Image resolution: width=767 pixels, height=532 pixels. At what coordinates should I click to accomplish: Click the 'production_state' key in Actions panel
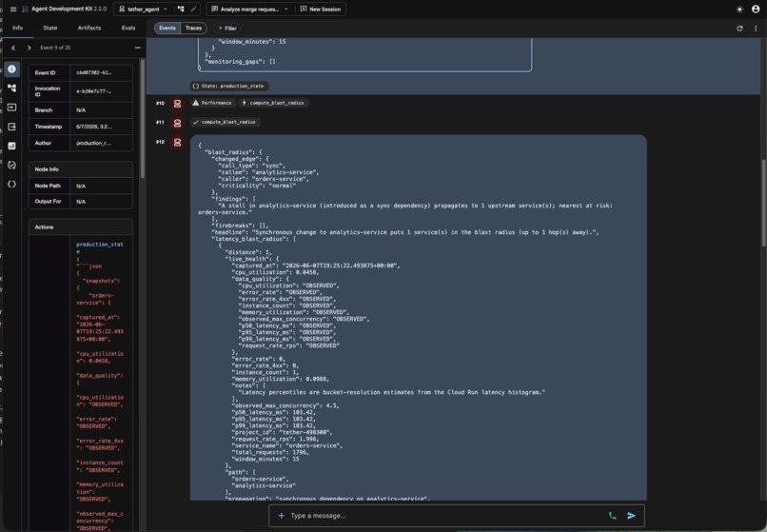(x=100, y=247)
